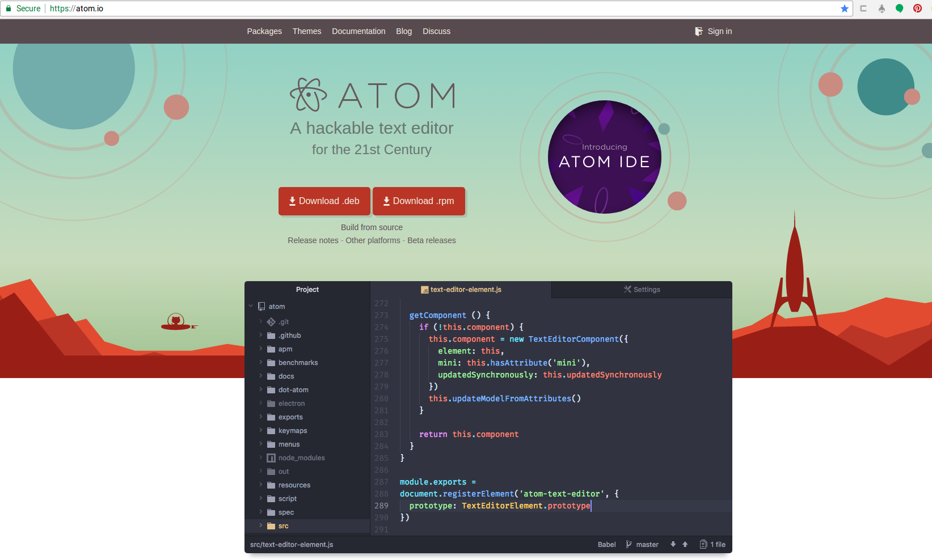Click the git branch icon near master
The height and width of the screenshot is (560, 932).
(x=629, y=544)
